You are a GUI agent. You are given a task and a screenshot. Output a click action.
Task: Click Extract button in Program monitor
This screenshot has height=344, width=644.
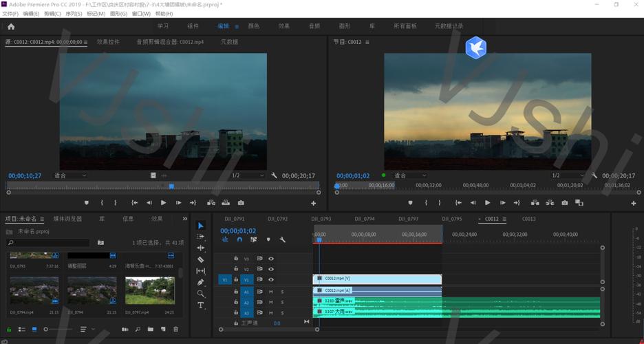(x=550, y=203)
